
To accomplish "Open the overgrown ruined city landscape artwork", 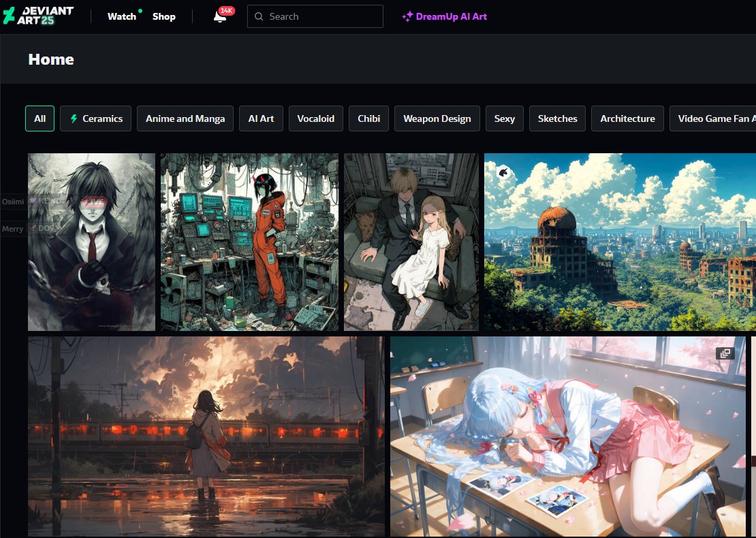I will (x=620, y=242).
